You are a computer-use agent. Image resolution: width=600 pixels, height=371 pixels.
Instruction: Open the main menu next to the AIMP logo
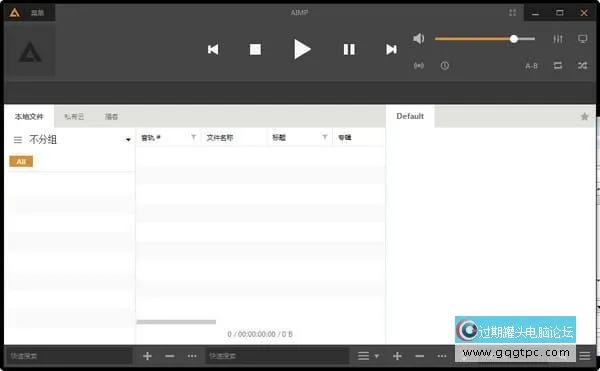coord(37,13)
